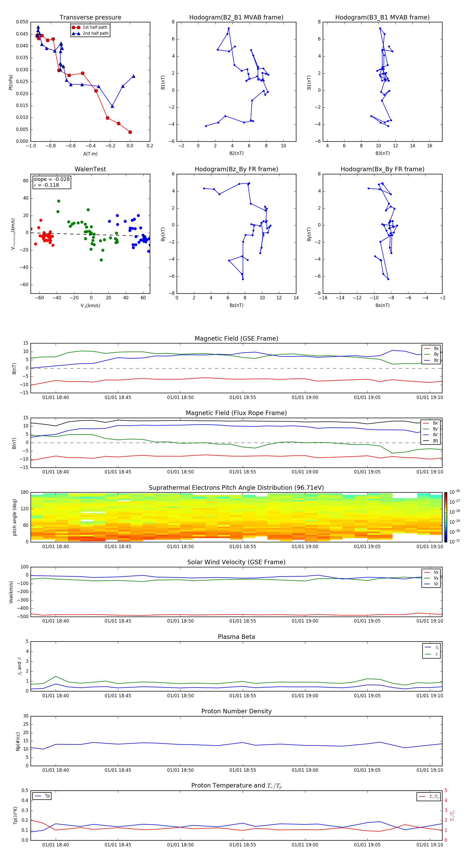473x868 pixels.
Task: Click the 'A(T·m)' x-axis label
Action: tap(90, 154)
